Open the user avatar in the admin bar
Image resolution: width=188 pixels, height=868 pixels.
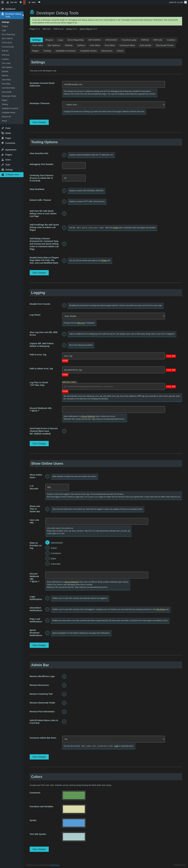click(185, 2)
